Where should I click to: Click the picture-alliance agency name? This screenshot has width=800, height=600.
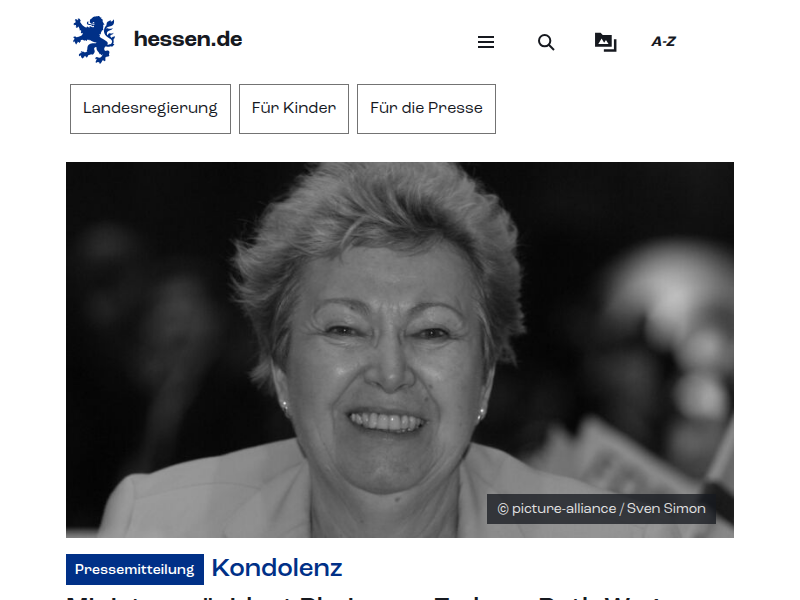pyautogui.click(x=564, y=509)
